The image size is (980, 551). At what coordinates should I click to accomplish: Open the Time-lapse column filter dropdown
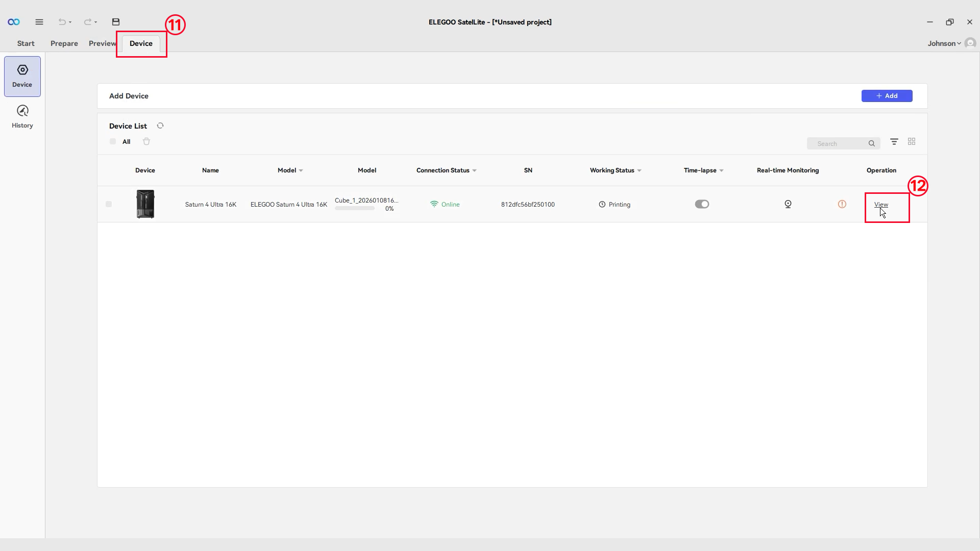[x=722, y=170]
